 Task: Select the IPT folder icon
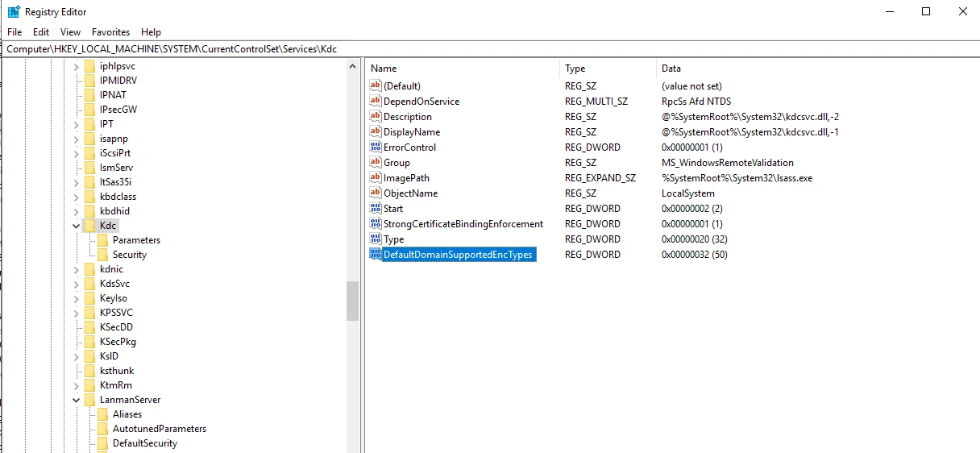[x=89, y=124]
